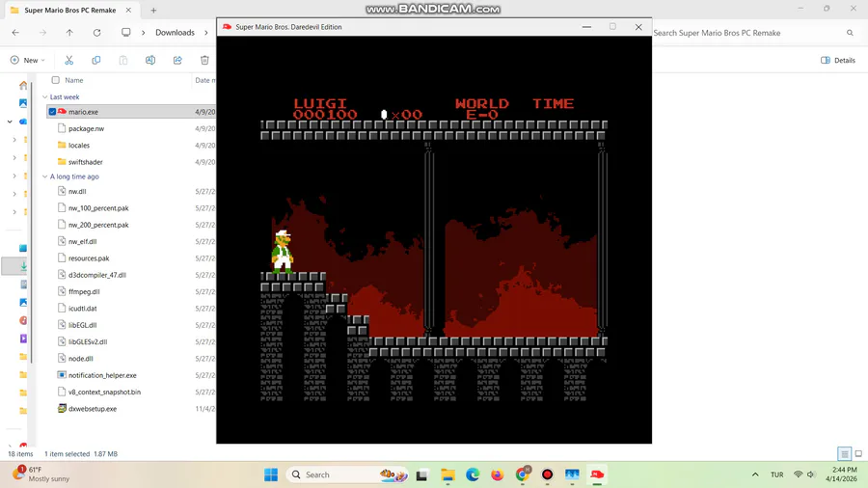The image size is (868, 488).
Task: Launch Firefox from the taskbar
Action: tap(497, 474)
